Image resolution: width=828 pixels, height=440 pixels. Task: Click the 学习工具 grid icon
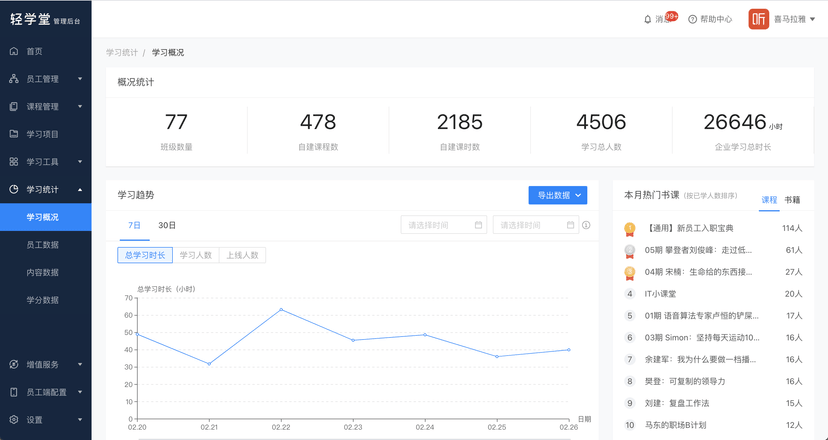pos(14,162)
